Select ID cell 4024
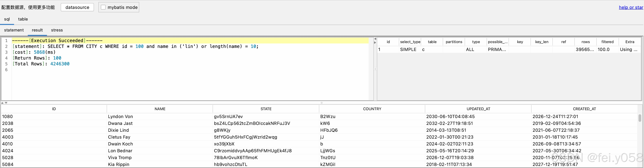Image resolution: width=644 pixels, height=168 pixels. (x=54, y=151)
